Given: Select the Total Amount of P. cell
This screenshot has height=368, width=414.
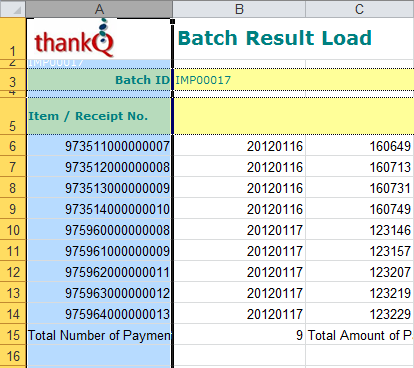Looking at the screenshot, I should coord(360,335).
